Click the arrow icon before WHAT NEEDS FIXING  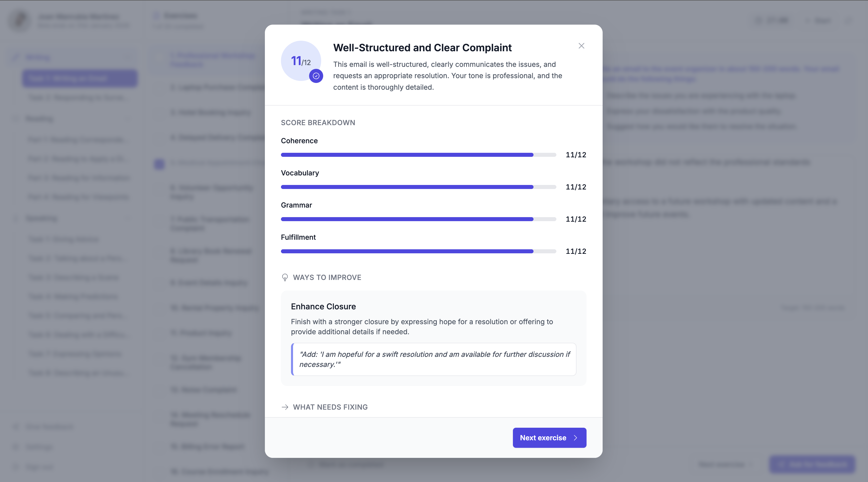[x=285, y=407]
